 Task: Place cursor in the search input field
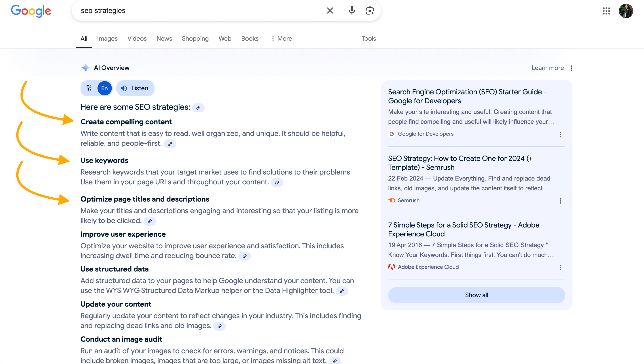[x=200, y=11]
